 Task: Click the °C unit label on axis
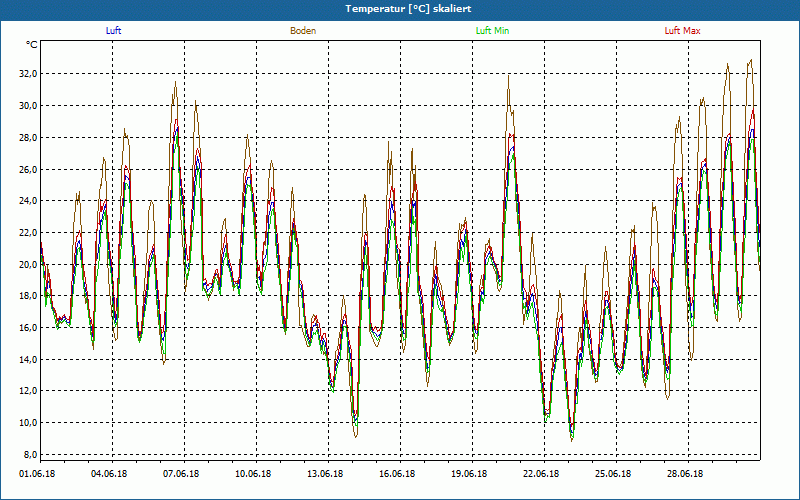coord(32,45)
